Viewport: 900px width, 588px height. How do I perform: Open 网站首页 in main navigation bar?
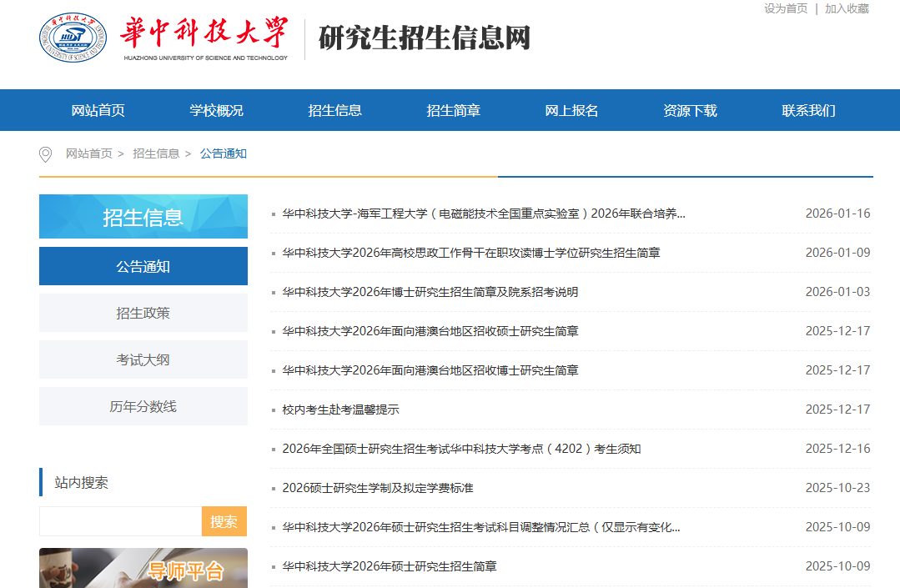click(x=98, y=111)
